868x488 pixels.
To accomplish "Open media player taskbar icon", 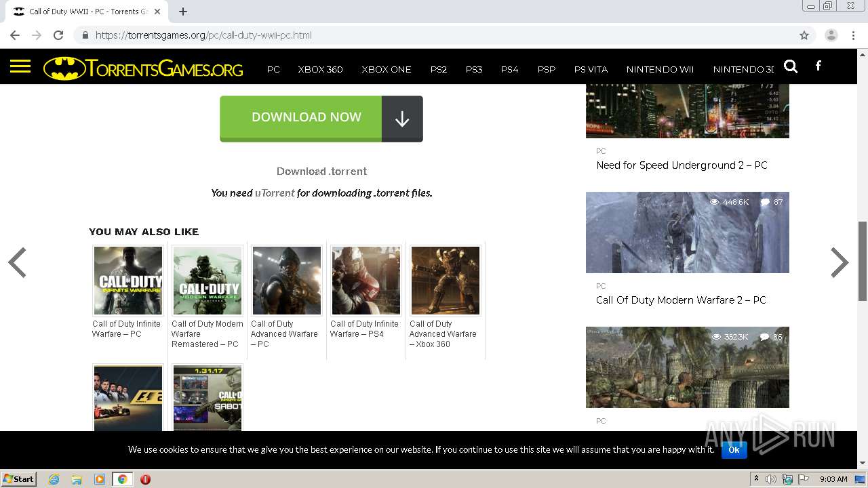I will coord(100,479).
